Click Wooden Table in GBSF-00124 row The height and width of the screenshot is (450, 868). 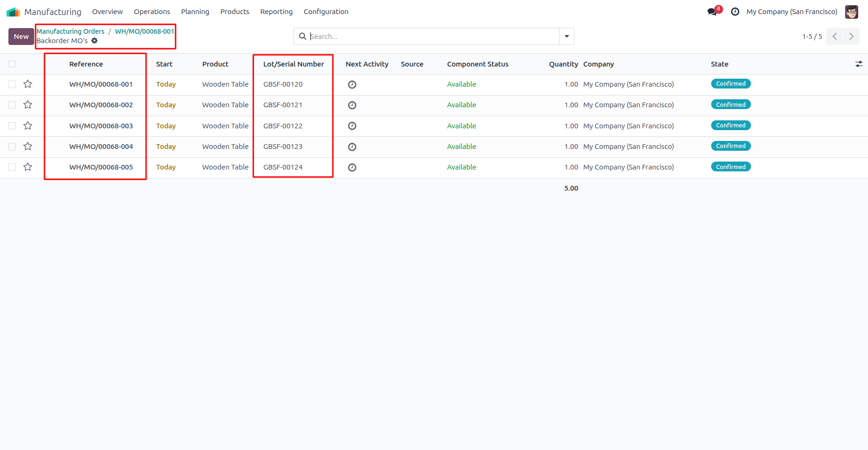pyautogui.click(x=225, y=167)
